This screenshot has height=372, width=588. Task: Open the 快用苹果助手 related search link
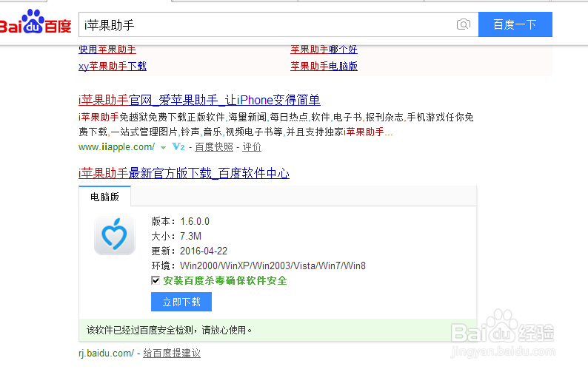tap(107, 50)
